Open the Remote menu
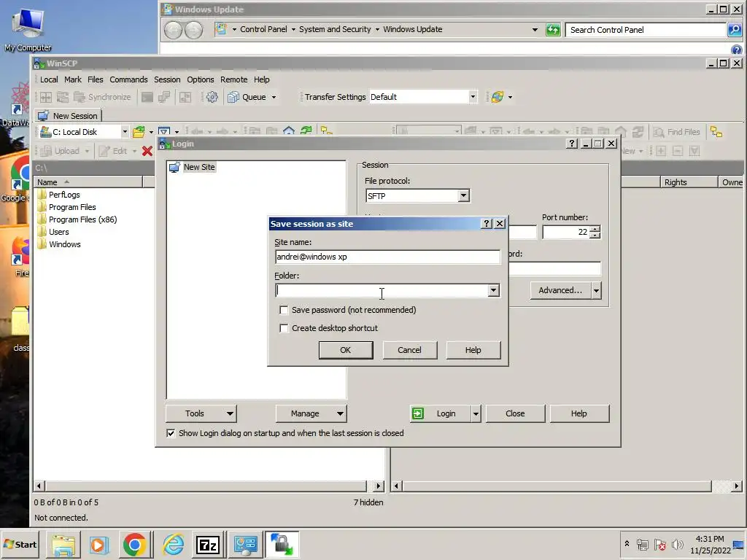Viewport: 747px width, 560px height. pos(234,79)
